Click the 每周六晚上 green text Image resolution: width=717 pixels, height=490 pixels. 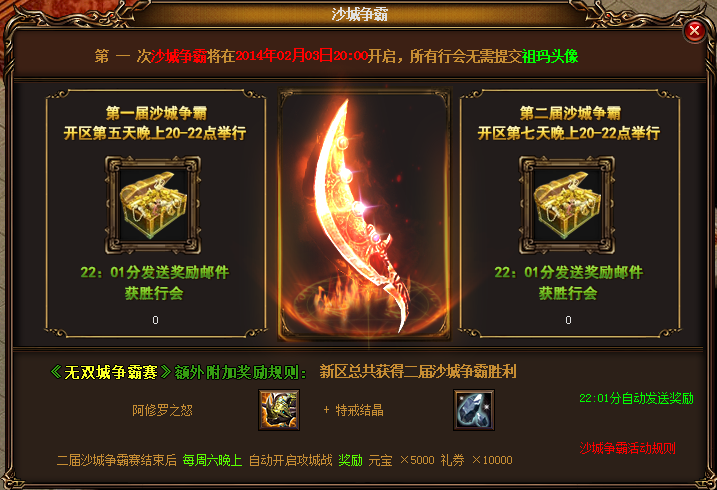(x=212, y=460)
